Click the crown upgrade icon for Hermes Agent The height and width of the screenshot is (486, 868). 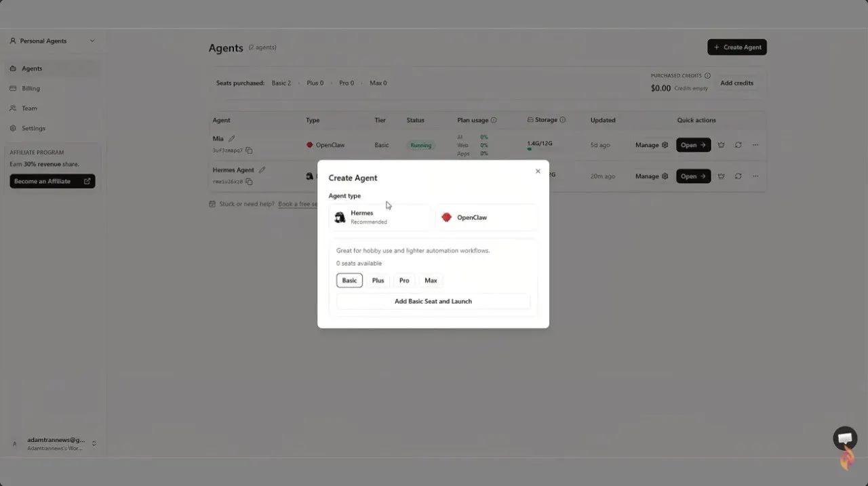721,176
